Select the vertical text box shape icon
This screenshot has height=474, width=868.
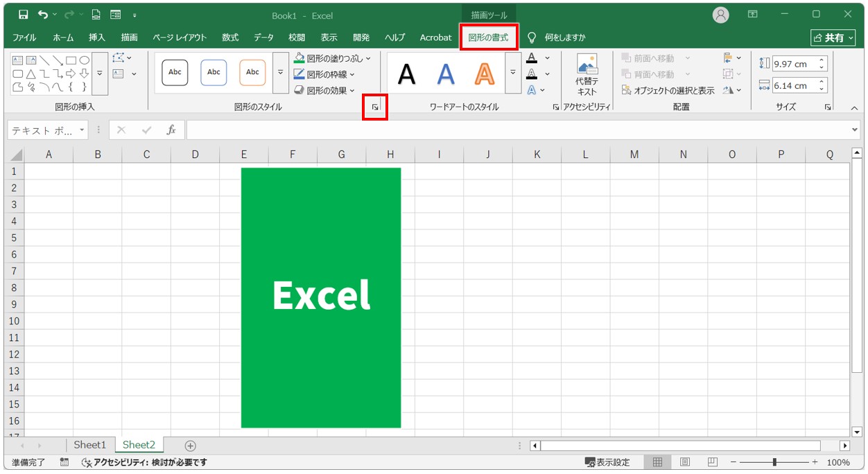click(x=31, y=60)
